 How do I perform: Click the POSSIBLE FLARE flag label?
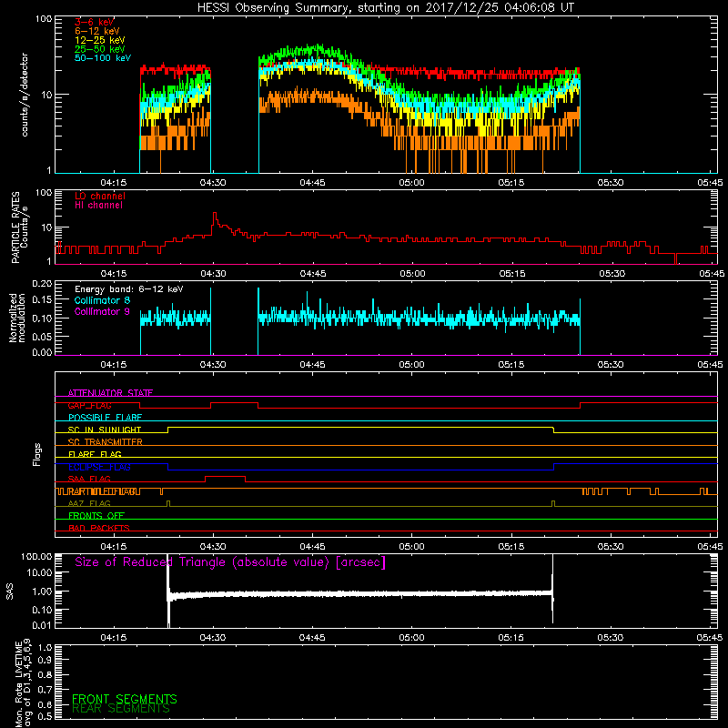click(x=105, y=418)
